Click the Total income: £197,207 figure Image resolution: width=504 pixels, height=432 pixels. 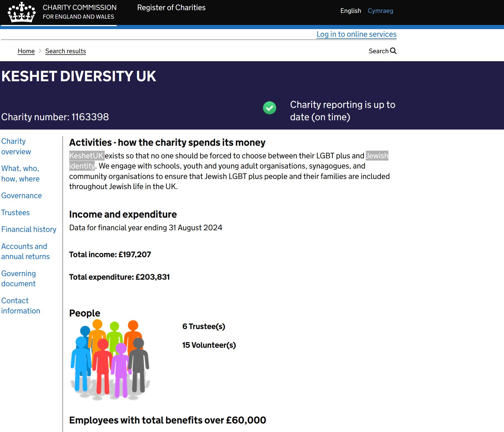(x=110, y=254)
